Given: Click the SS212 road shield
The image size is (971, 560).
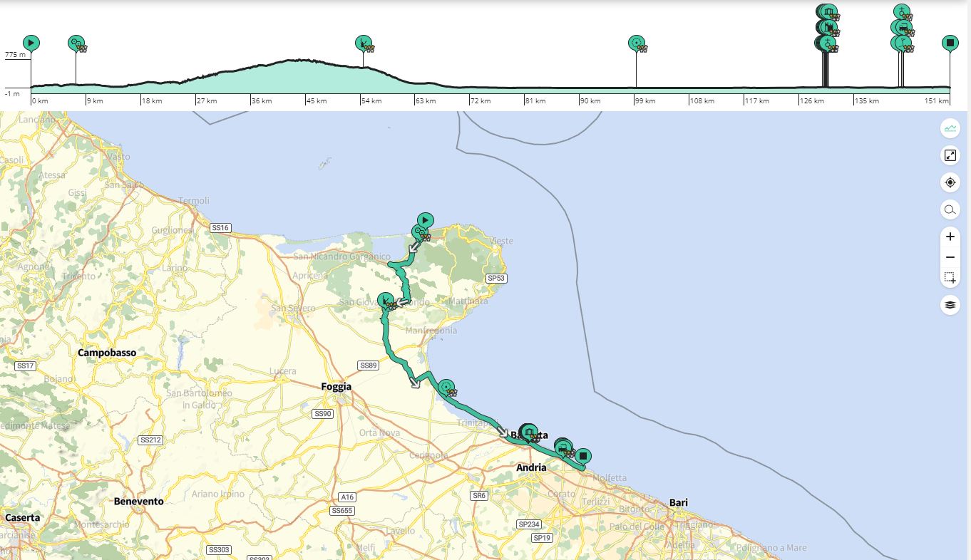Looking at the screenshot, I should [151, 440].
